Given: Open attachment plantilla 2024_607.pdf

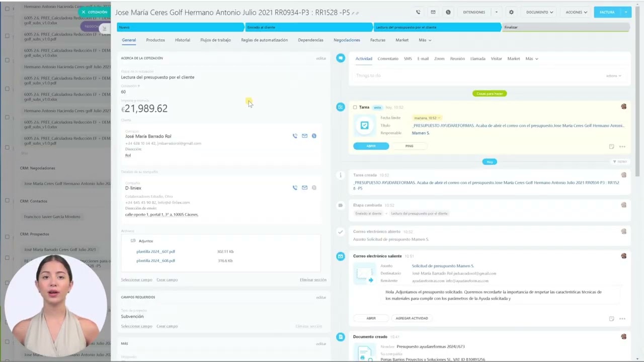Looking at the screenshot, I should [x=155, y=251].
